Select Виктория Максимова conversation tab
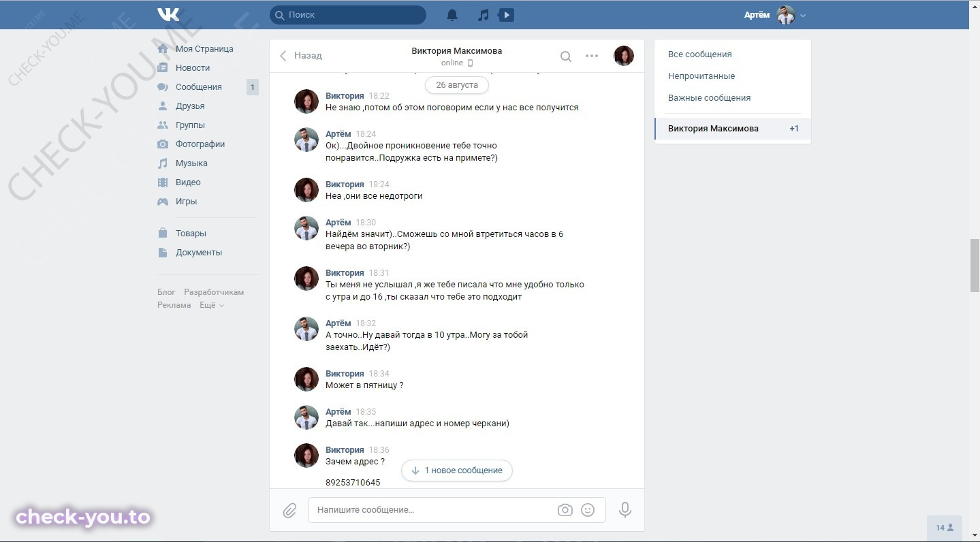The image size is (980, 542). point(733,129)
